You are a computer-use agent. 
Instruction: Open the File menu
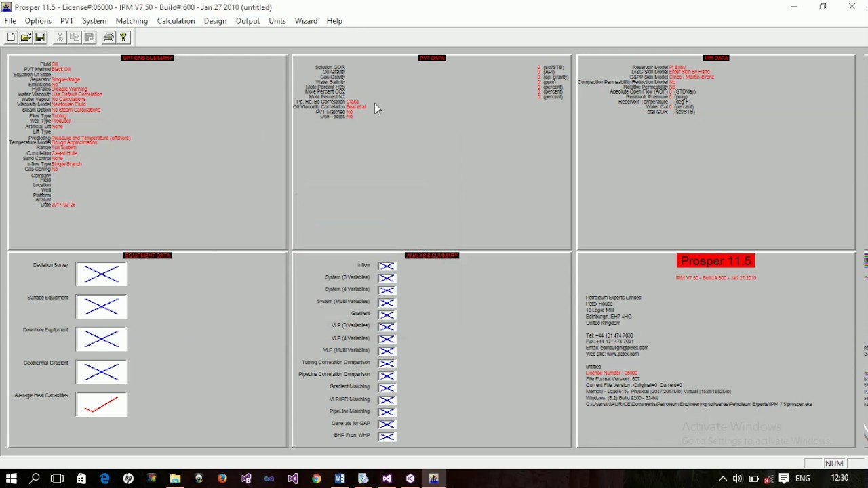pyautogui.click(x=10, y=21)
